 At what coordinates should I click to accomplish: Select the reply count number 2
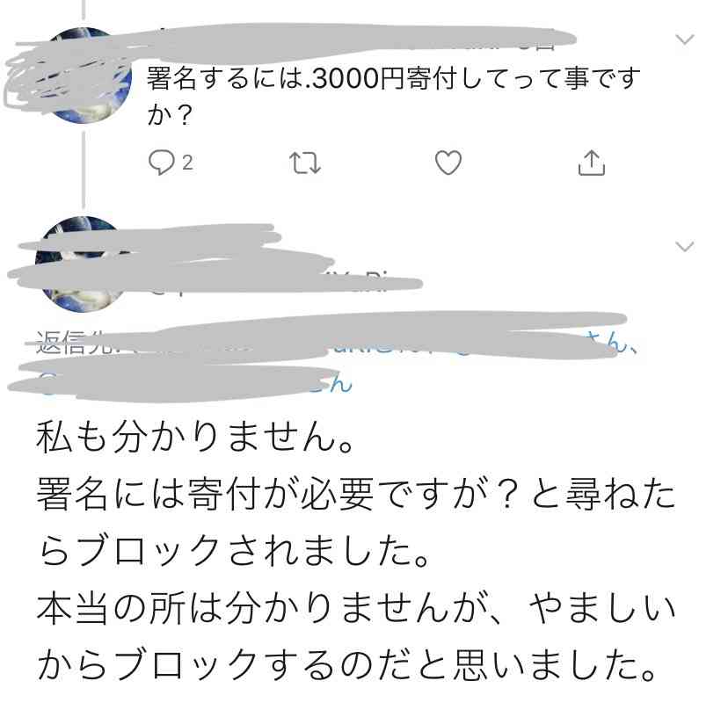coord(187,163)
